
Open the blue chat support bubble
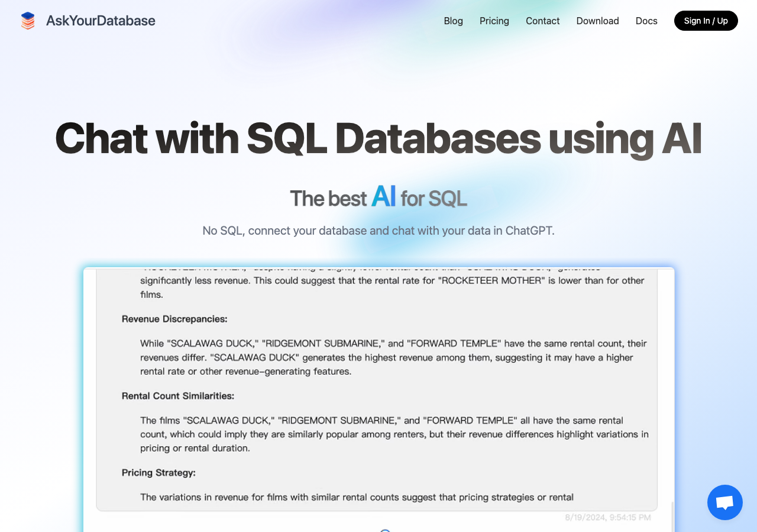pos(725,502)
